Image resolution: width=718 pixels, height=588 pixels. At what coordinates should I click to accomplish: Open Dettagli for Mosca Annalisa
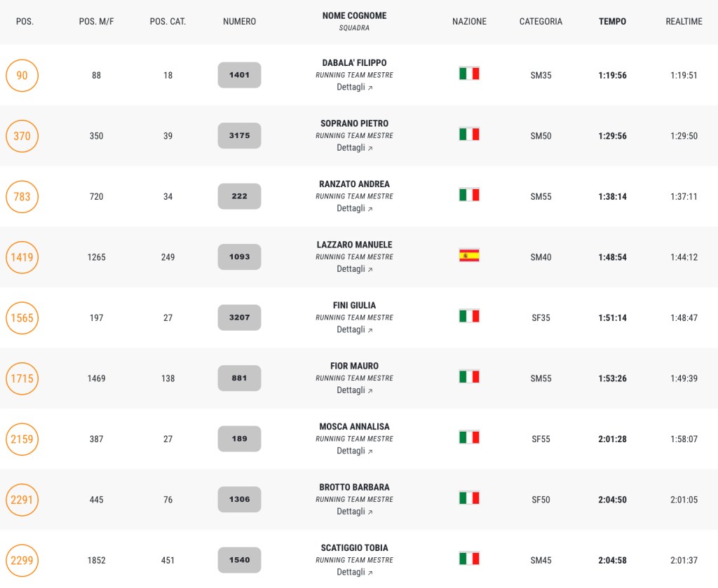pyautogui.click(x=354, y=451)
